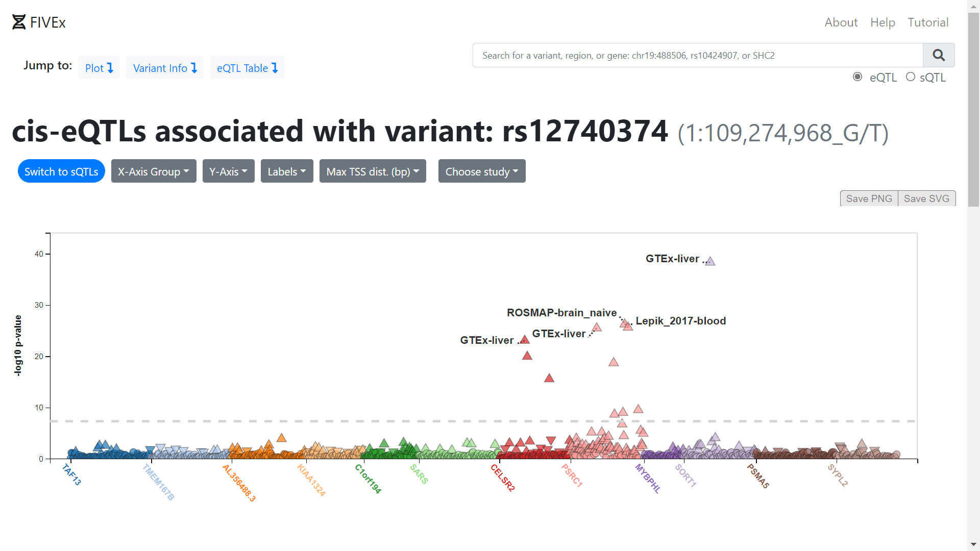Image resolution: width=980 pixels, height=551 pixels.
Task: Open the About page
Action: point(841,22)
